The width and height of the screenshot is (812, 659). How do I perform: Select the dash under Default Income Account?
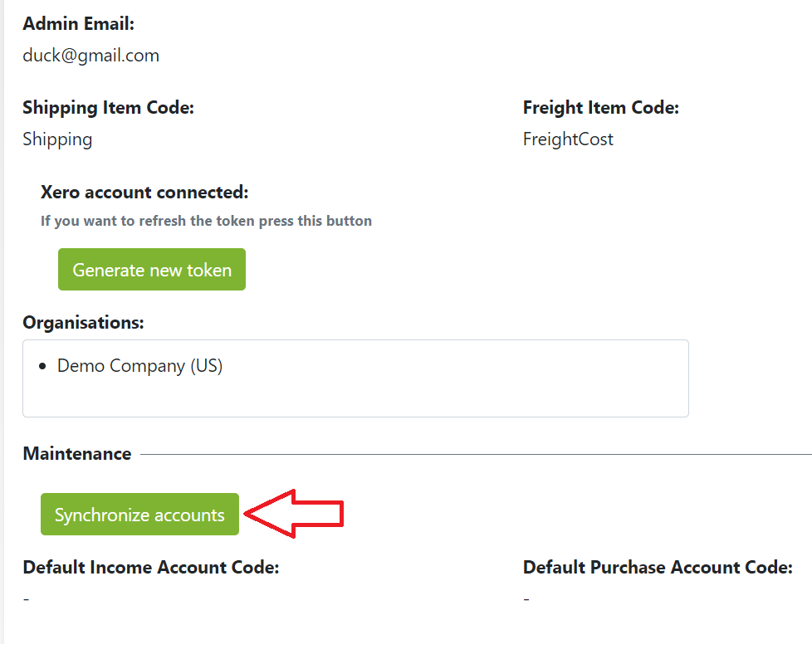[27, 599]
